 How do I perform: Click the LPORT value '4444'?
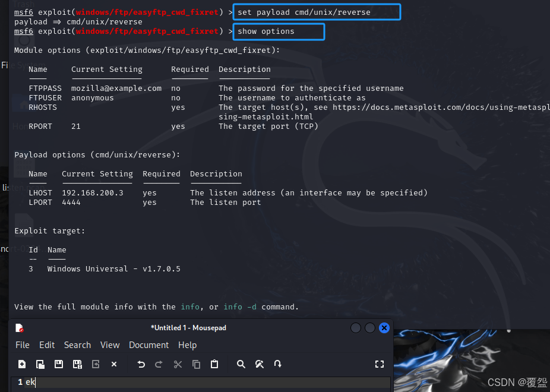click(x=71, y=203)
